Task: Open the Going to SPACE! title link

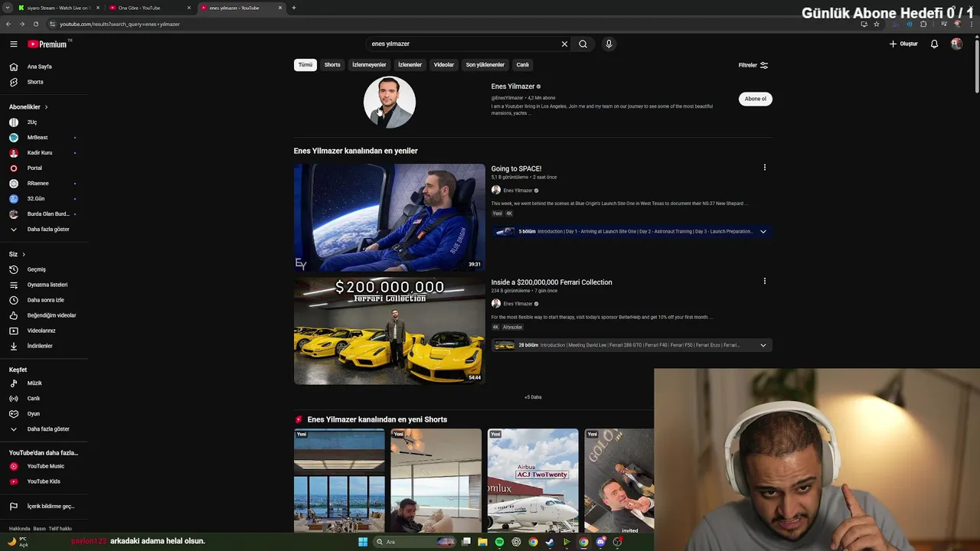Action: tap(516, 168)
